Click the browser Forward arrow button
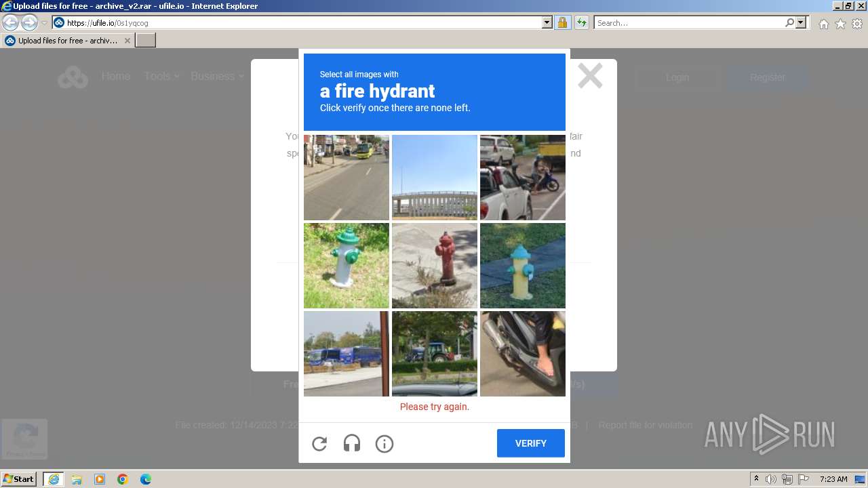Screen dimensions: 868x488 point(29,23)
